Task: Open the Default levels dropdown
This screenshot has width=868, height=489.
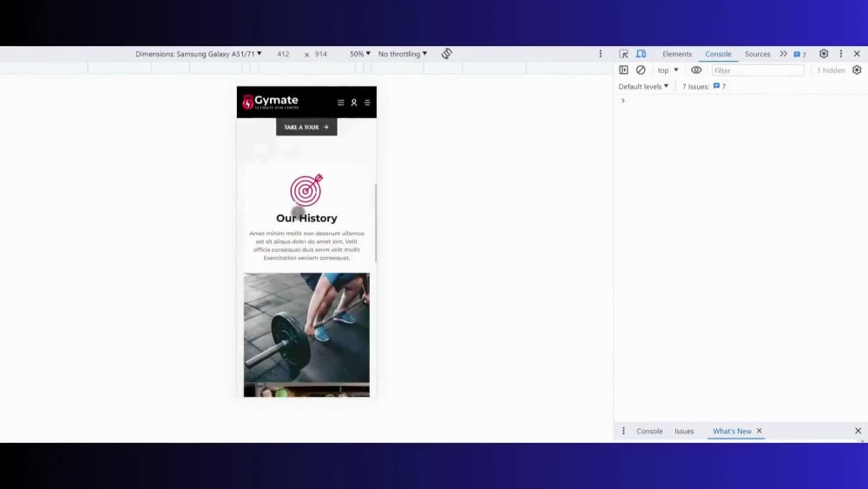Action: 643,86
